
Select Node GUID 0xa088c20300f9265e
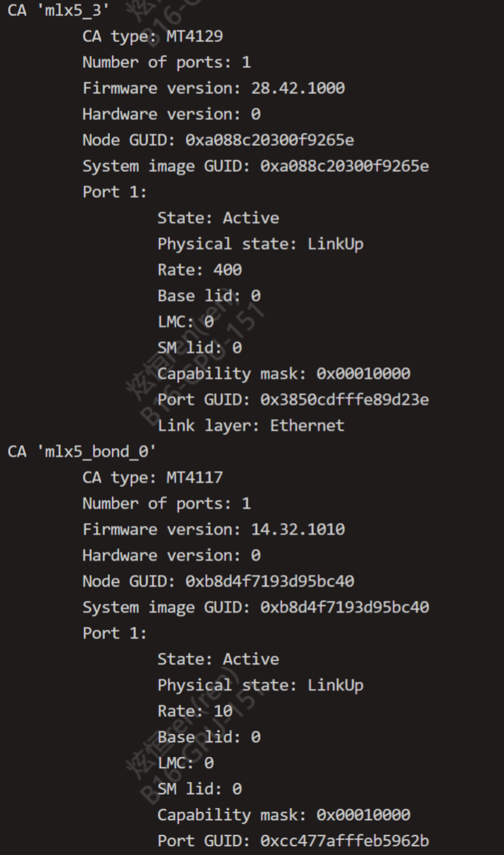coord(218,140)
